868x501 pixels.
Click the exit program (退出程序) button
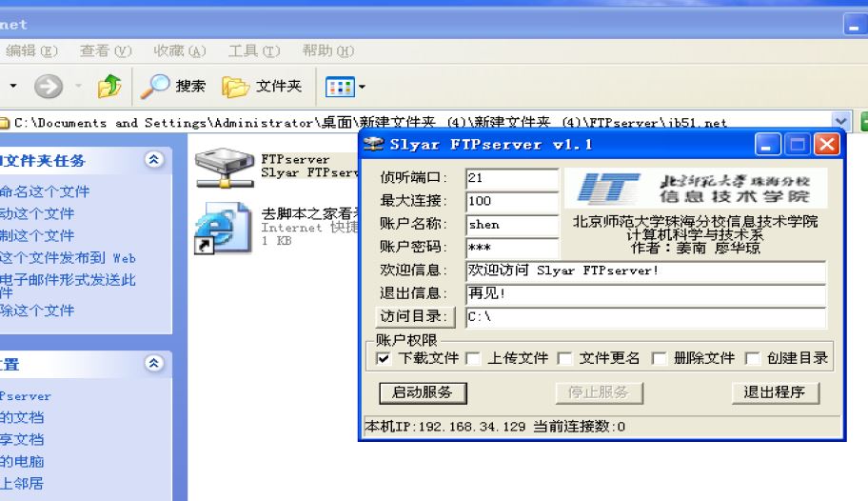(775, 393)
